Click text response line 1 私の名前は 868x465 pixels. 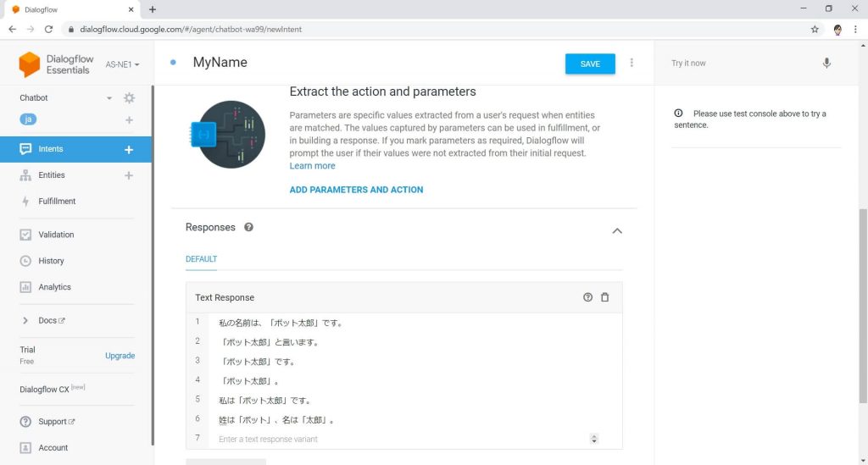(x=280, y=323)
